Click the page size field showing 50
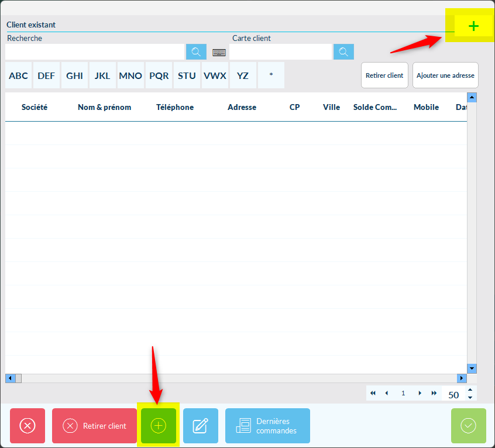495x448 pixels. point(453,394)
